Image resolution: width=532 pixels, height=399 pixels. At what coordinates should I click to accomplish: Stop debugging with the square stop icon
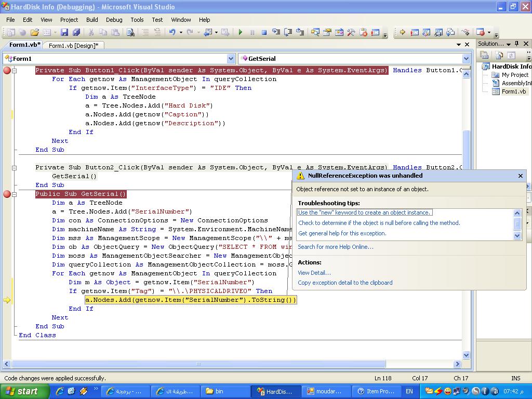[264, 33]
